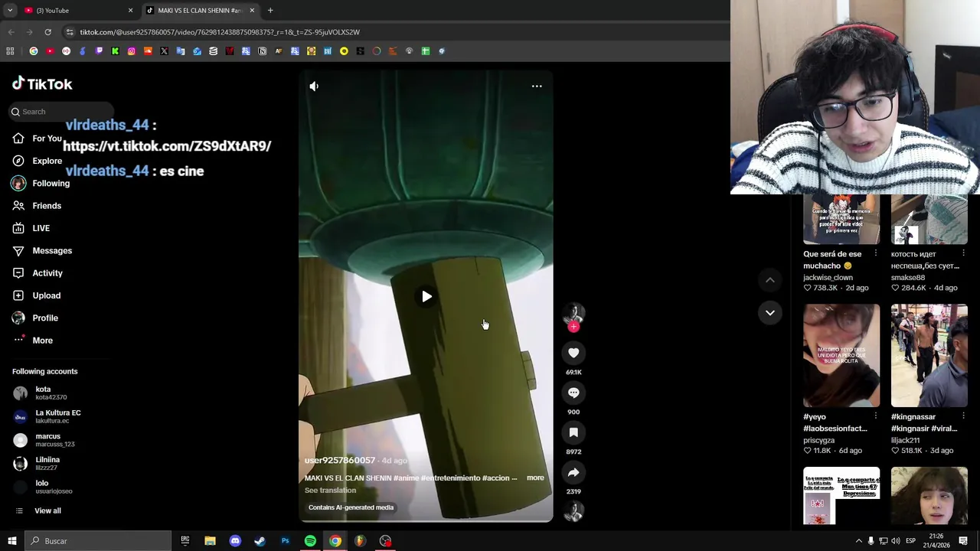980x551 pixels.
Task: Bookmark the video to favorites
Action: (573, 432)
